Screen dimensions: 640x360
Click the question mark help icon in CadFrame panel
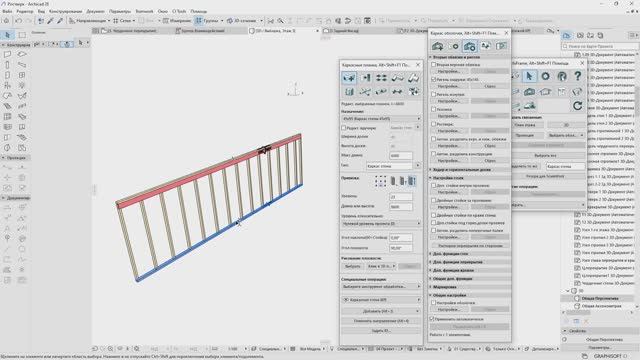point(578,76)
